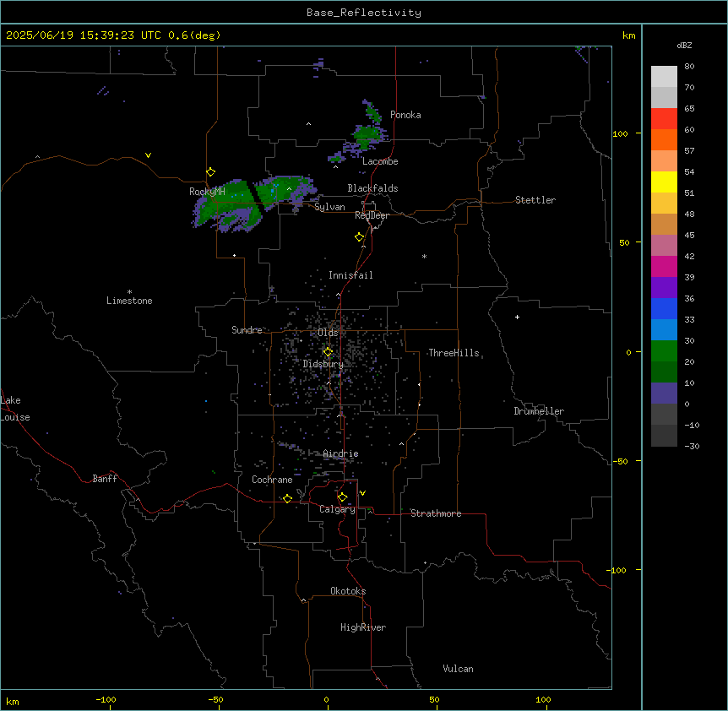Select the Airdrie label

[x=340, y=453]
